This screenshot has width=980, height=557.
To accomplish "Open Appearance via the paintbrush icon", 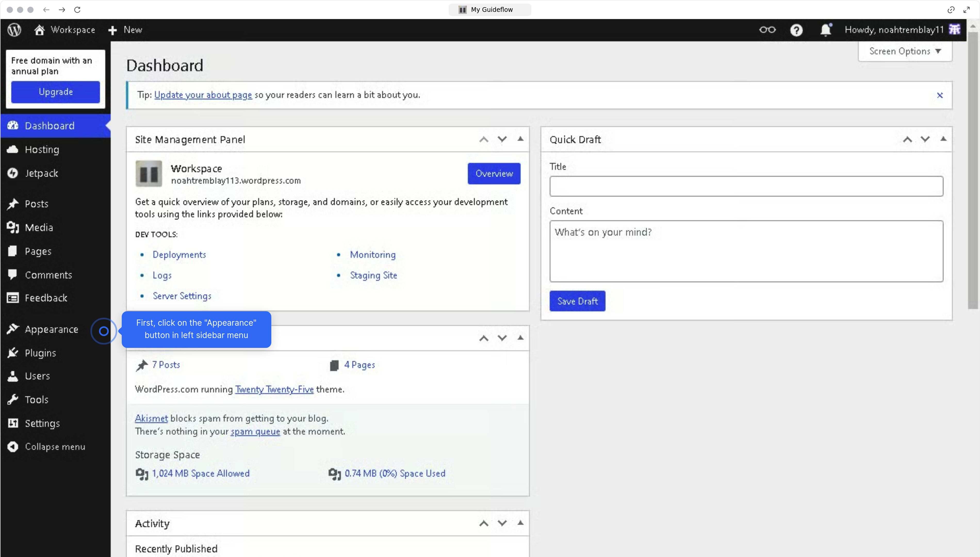I will pos(13,329).
